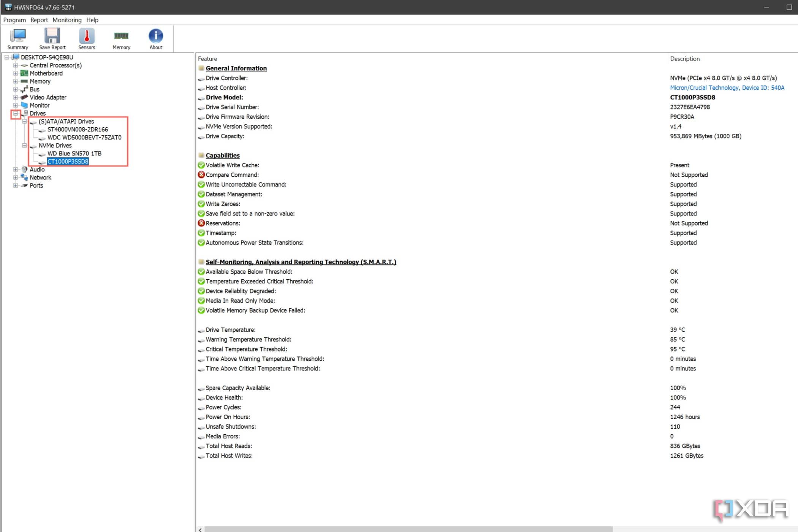Screen dimensions: 798x532
Task: Click the Description column header
Action: [685, 59]
